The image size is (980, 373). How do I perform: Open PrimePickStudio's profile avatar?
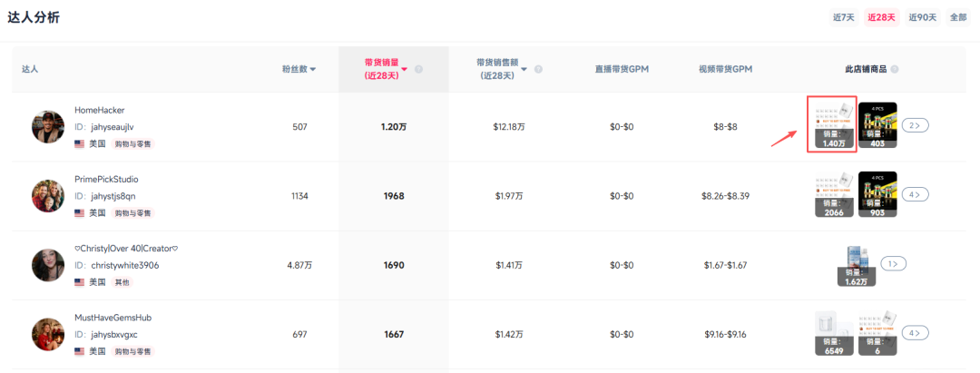tap(48, 195)
